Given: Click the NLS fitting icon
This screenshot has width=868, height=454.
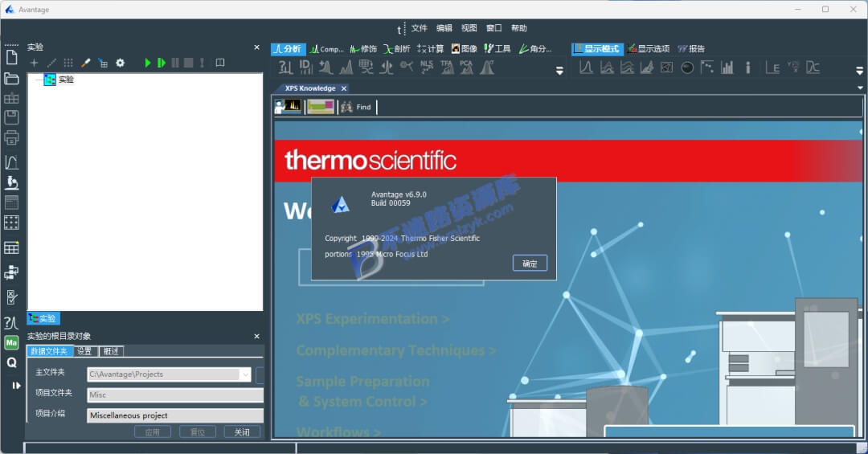Looking at the screenshot, I should [x=427, y=67].
